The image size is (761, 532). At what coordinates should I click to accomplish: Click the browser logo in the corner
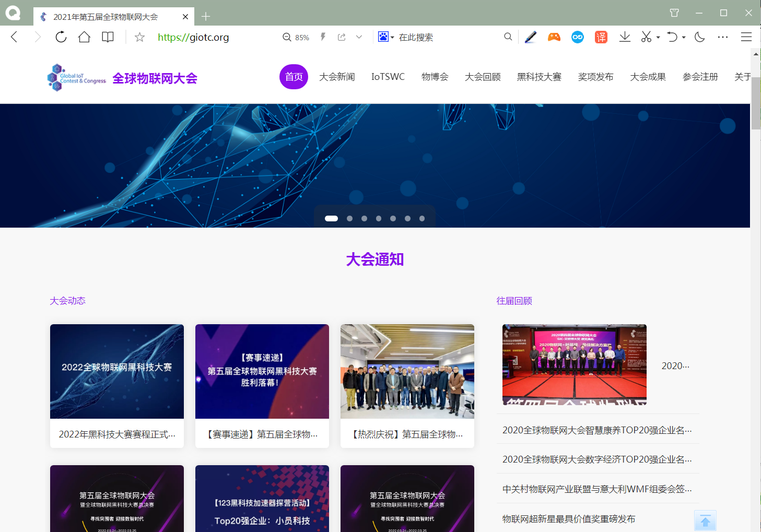pos(13,13)
